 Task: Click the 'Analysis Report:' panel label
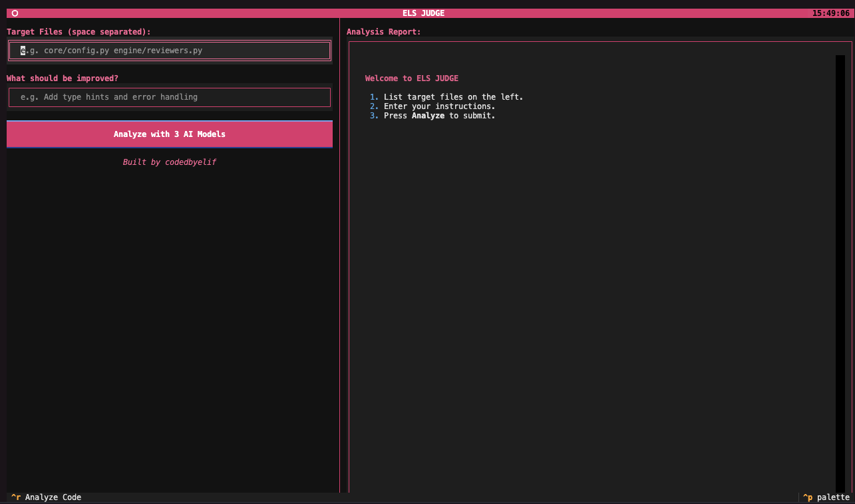(x=383, y=32)
